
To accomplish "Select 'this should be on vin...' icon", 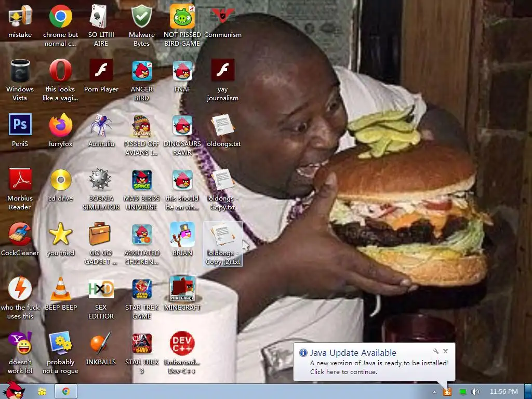I will 182,180.
